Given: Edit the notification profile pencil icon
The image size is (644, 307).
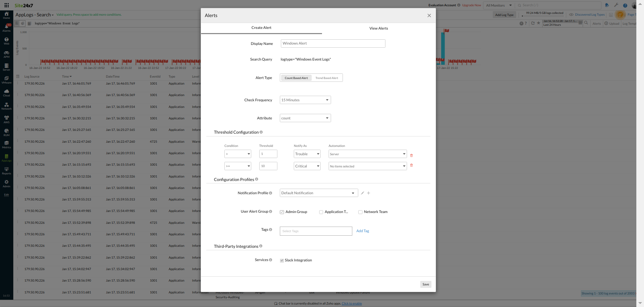Looking at the screenshot, I should (362, 193).
